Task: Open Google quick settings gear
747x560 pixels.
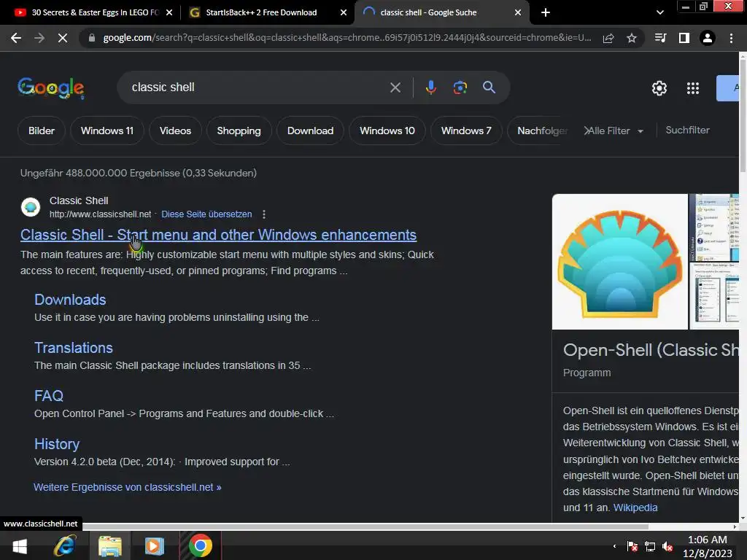Action: click(659, 88)
